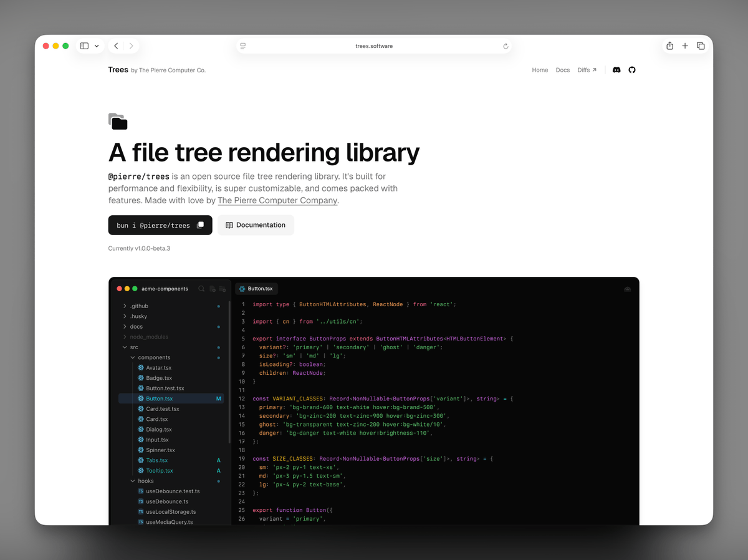Open Docs in site navigation
Image resolution: width=748 pixels, height=560 pixels.
click(x=563, y=70)
